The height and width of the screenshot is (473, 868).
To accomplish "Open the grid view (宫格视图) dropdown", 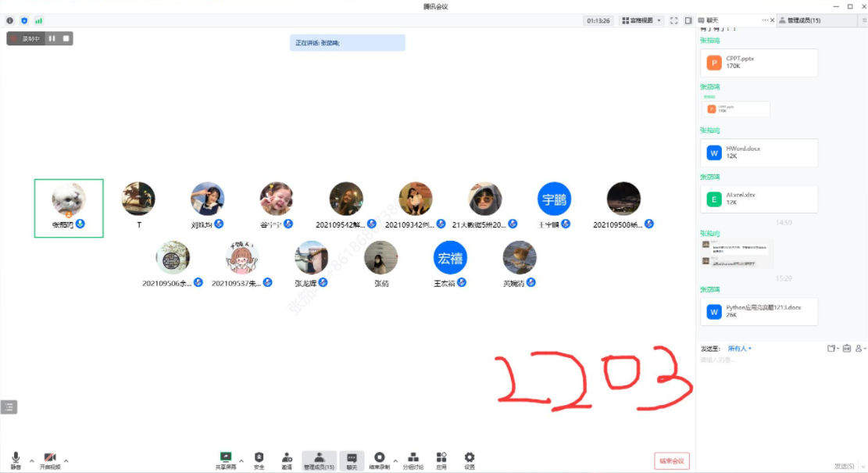I will click(x=641, y=20).
